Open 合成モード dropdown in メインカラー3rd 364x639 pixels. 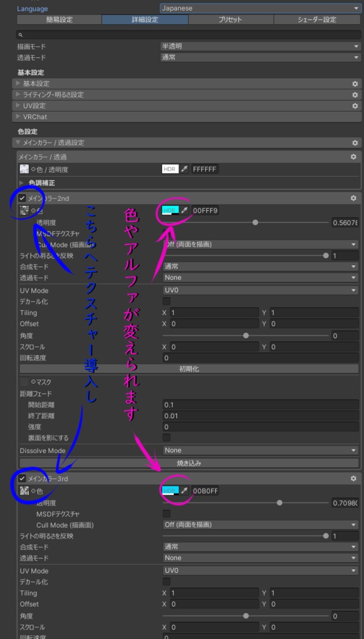pyautogui.click(x=261, y=547)
